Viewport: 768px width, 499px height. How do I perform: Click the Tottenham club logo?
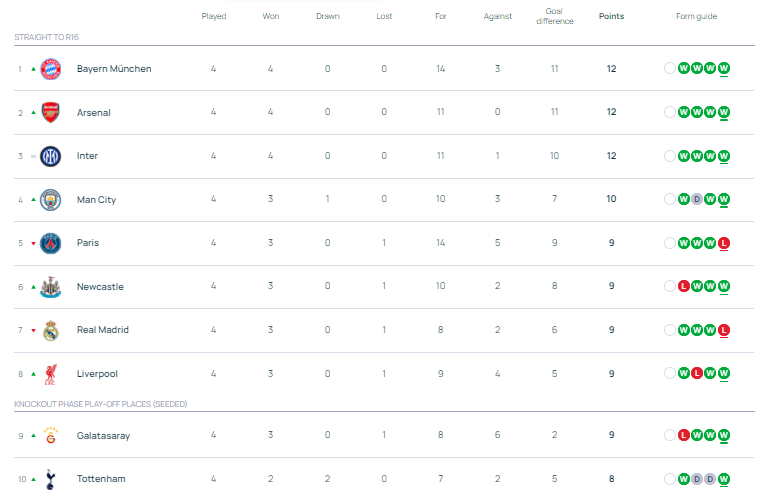point(51,479)
